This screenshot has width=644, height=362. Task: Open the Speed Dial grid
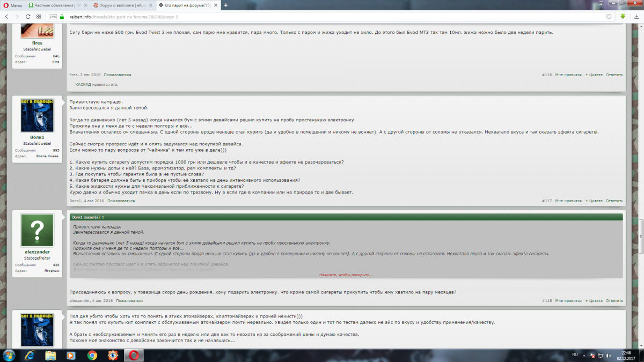38,17
